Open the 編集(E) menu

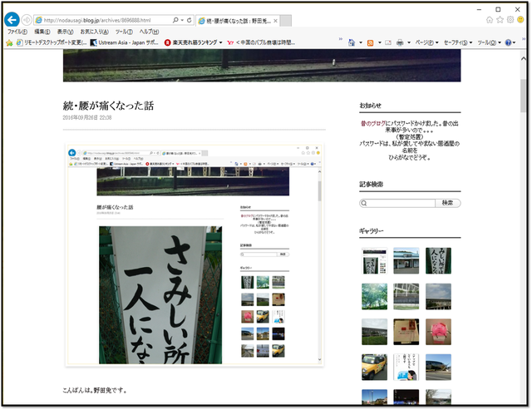(42, 32)
